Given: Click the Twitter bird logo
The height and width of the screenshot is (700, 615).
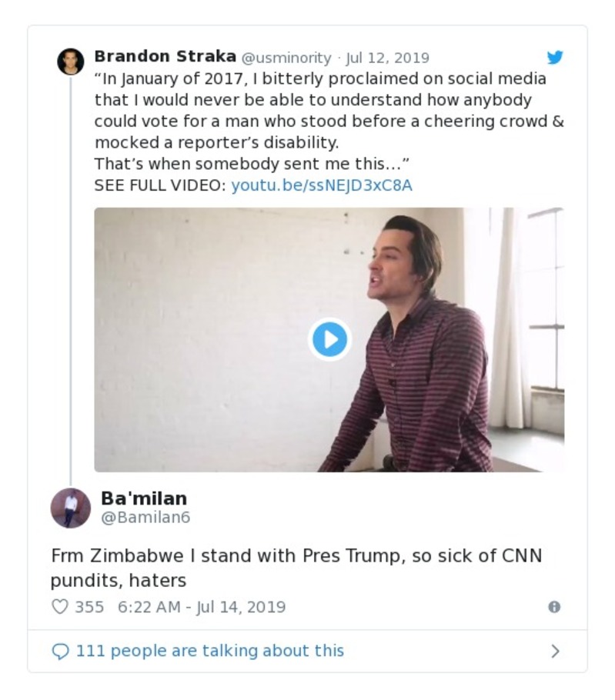Looking at the screenshot, I should tap(554, 57).
